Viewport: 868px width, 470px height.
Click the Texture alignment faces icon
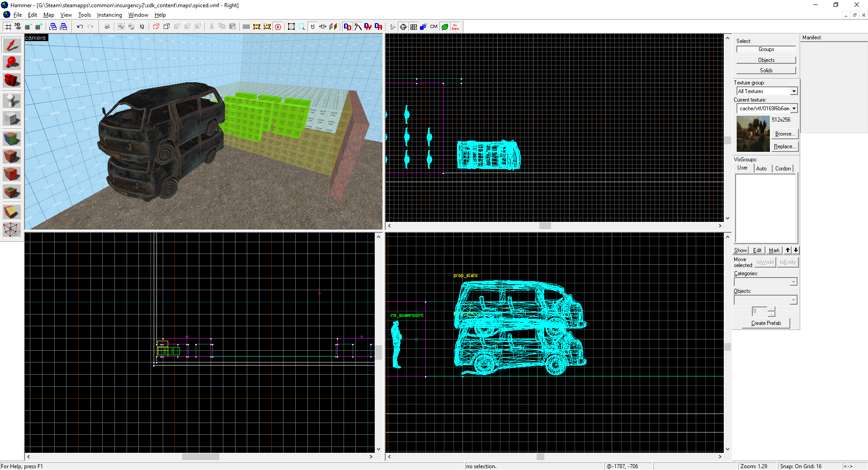333,27
